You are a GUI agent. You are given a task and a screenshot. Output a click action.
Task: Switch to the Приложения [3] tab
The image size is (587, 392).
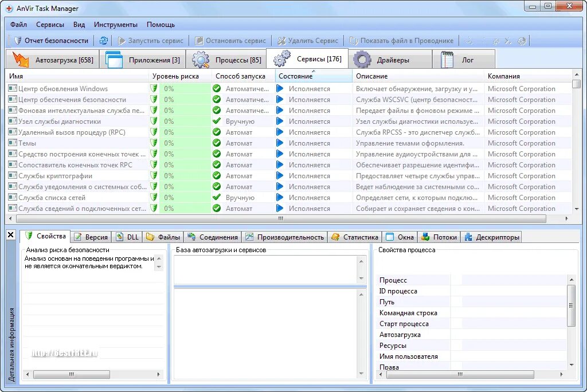coord(143,60)
